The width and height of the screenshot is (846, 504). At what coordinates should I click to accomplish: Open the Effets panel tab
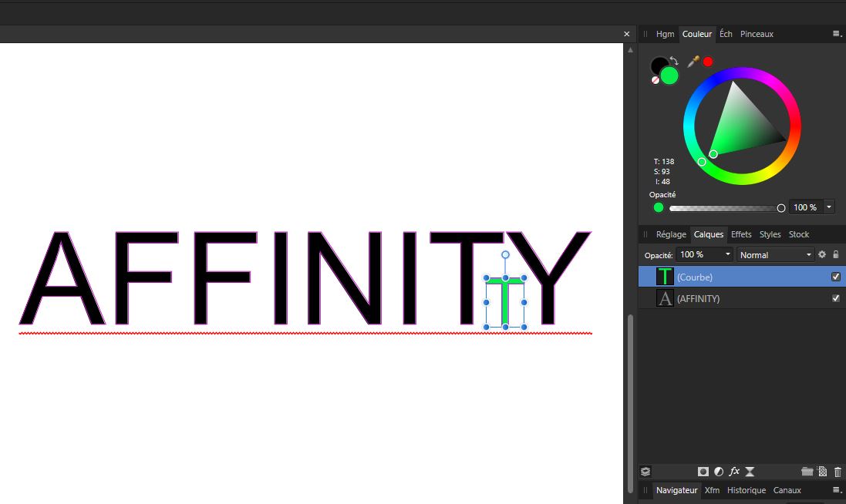(741, 234)
